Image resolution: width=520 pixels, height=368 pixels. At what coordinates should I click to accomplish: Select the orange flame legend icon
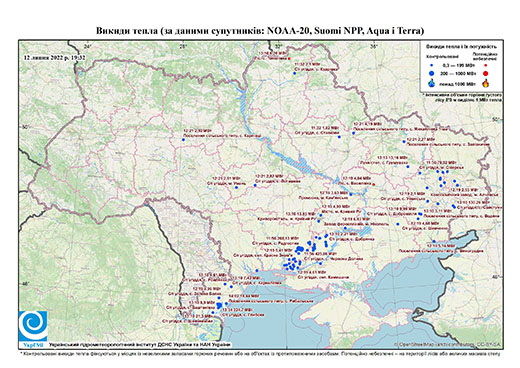[486, 83]
